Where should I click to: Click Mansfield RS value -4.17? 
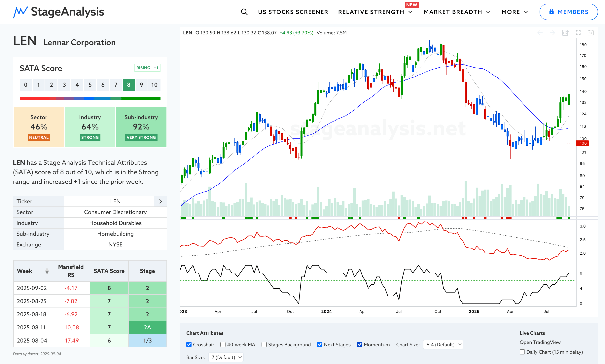(71, 288)
